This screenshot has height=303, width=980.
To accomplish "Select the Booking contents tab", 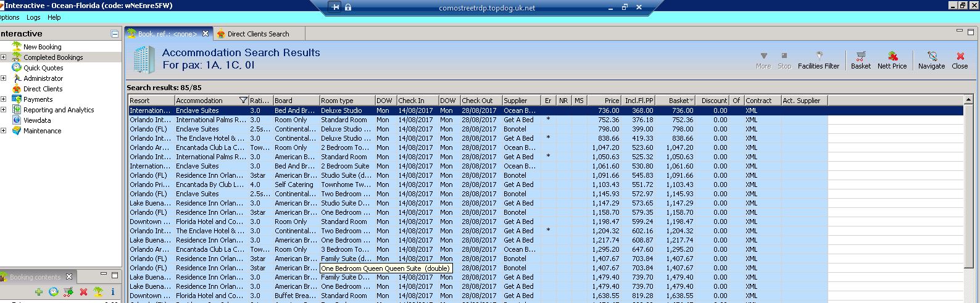I will [x=35, y=277].
